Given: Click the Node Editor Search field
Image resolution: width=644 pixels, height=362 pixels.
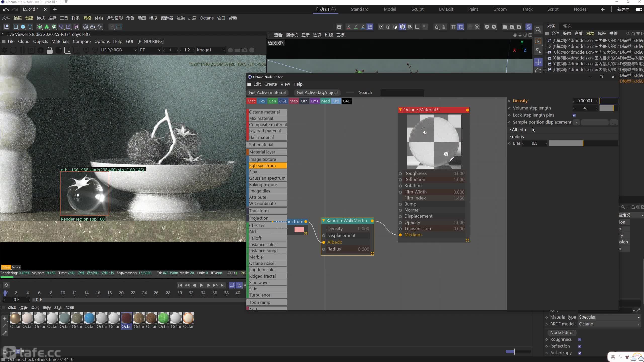Looking at the screenshot, I should [x=402, y=93].
